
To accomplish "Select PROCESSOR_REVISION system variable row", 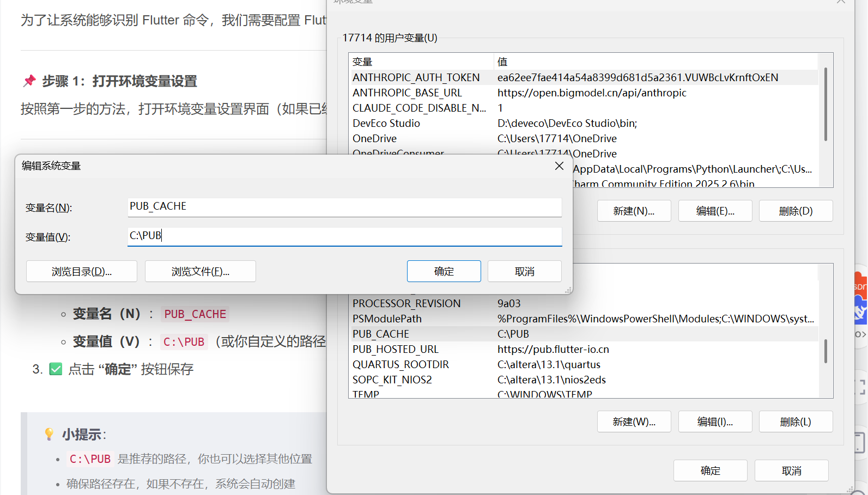I will [583, 303].
